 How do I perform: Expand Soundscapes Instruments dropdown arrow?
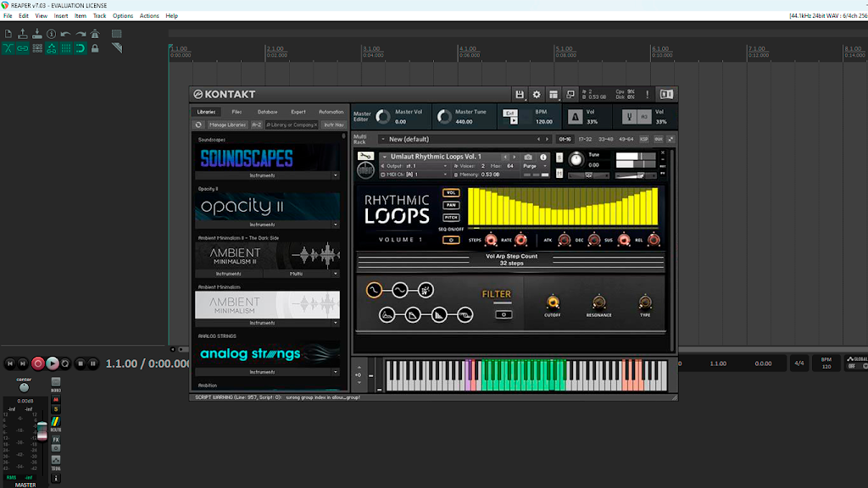tap(335, 175)
